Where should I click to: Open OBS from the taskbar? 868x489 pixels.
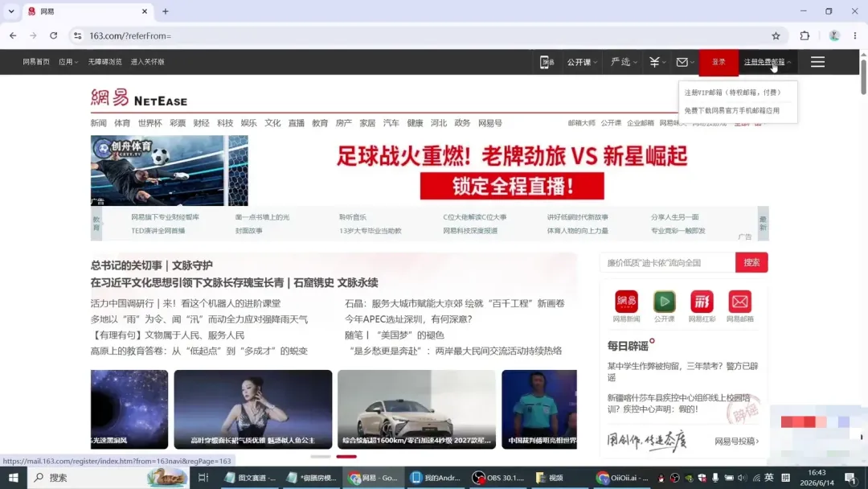(497, 478)
